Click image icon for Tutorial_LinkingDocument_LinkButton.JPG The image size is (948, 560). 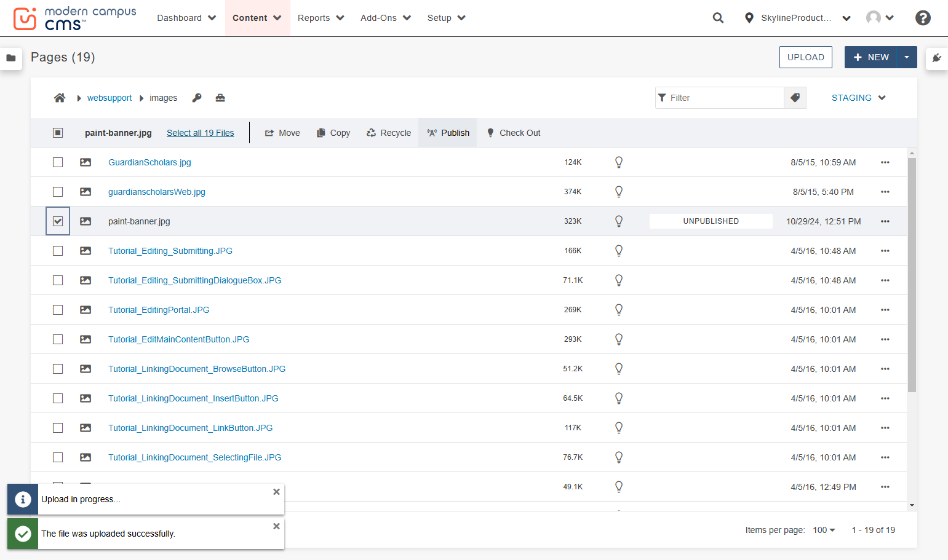pyautogui.click(x=86, y=428)
